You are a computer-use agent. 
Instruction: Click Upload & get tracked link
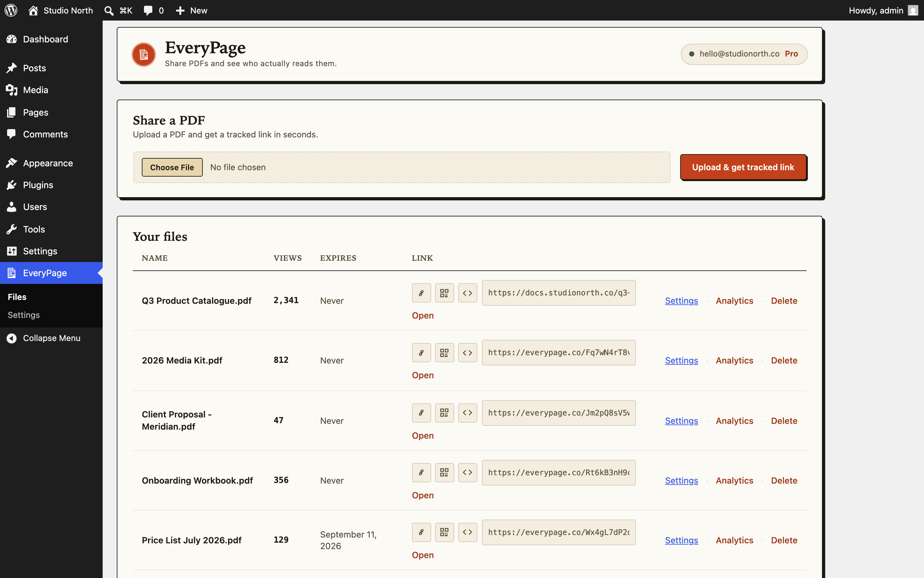(x=743, y=167)
